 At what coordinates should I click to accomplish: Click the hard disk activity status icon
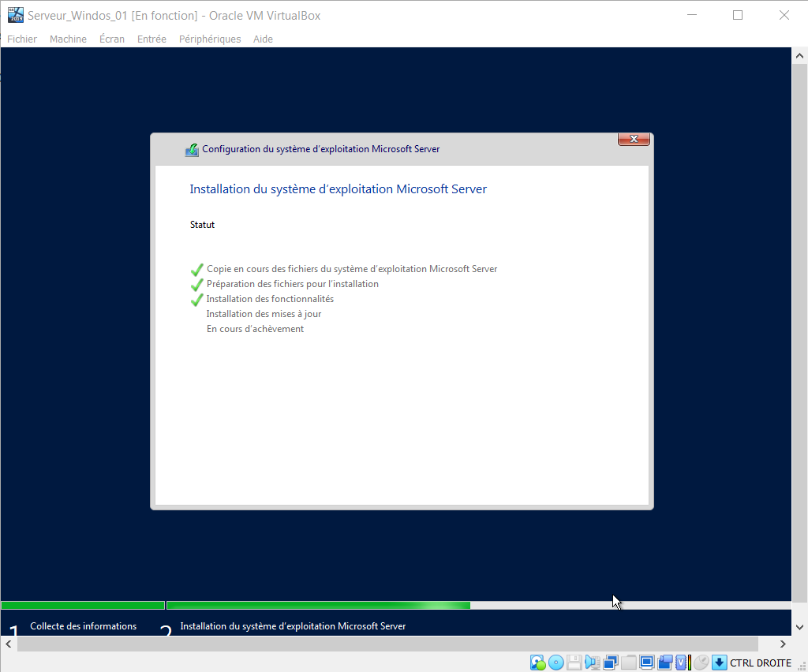point(537,663)
